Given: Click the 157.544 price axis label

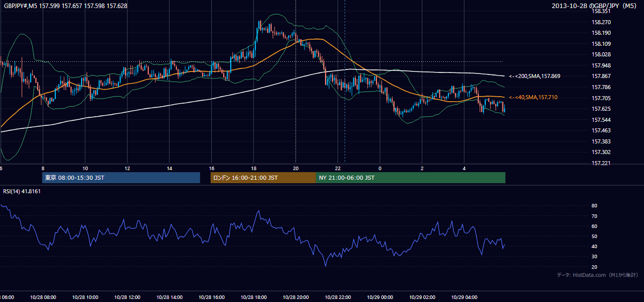Looking at the screenshot, I should click(x=601, y=120).
